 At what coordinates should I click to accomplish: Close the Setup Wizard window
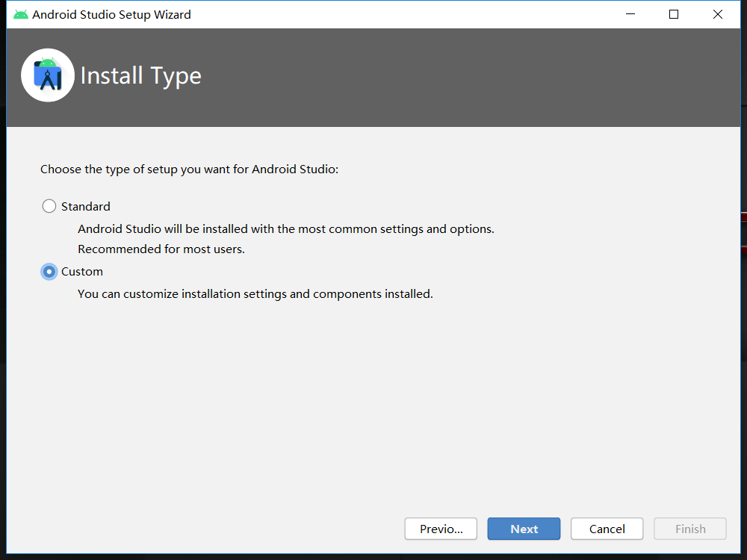click(x=718, y=14)
